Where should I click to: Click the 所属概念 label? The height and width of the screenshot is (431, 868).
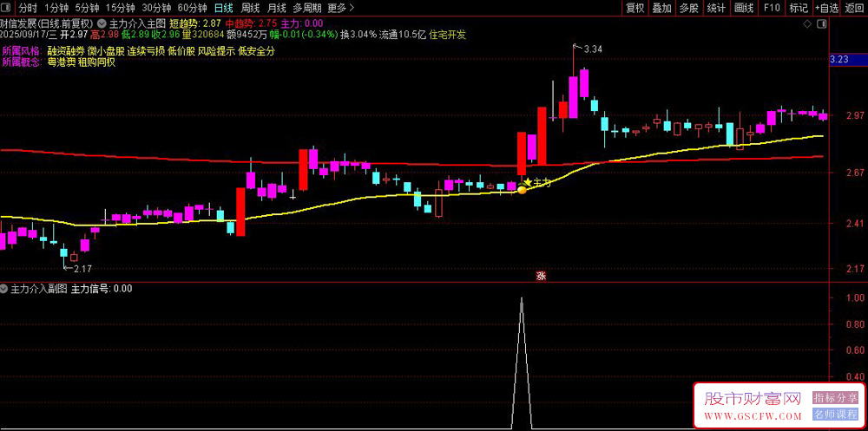click(22, 62)
